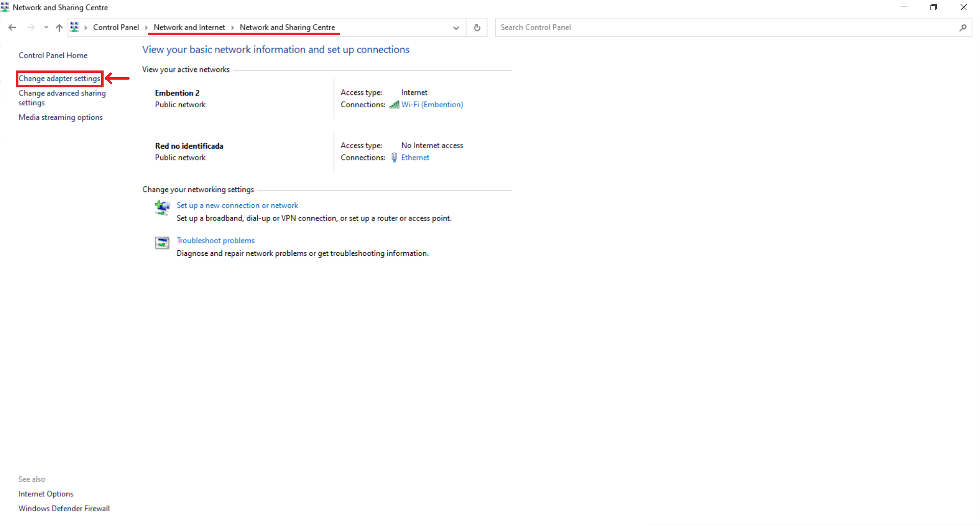Click the search magnifier icon
The image size is (980, 526).
point(963,28)
